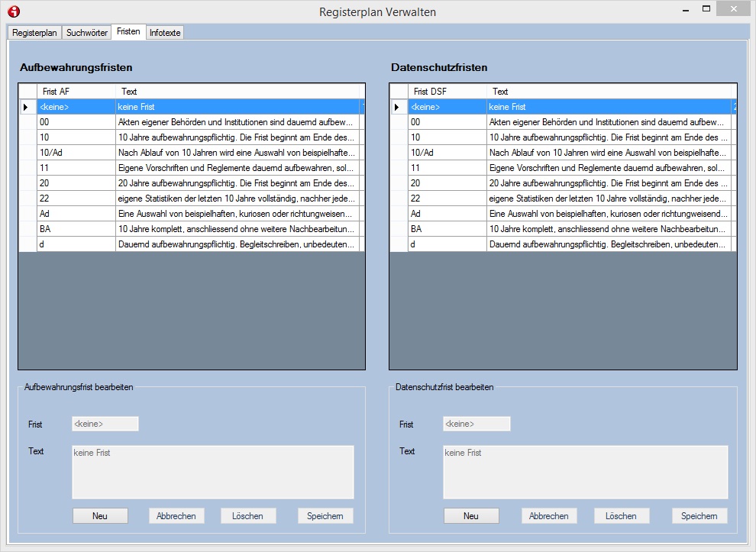This screenshot has height=552, width=756.
Task: Click the Frist DSF column header
Action: [447, 92]
